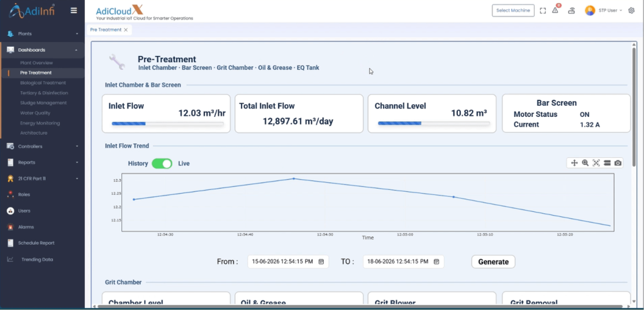The width and height of the screenshot is (644, 310).
Task: Click the Inlet Flow progress bar
Action: click(x=167, y=124)
